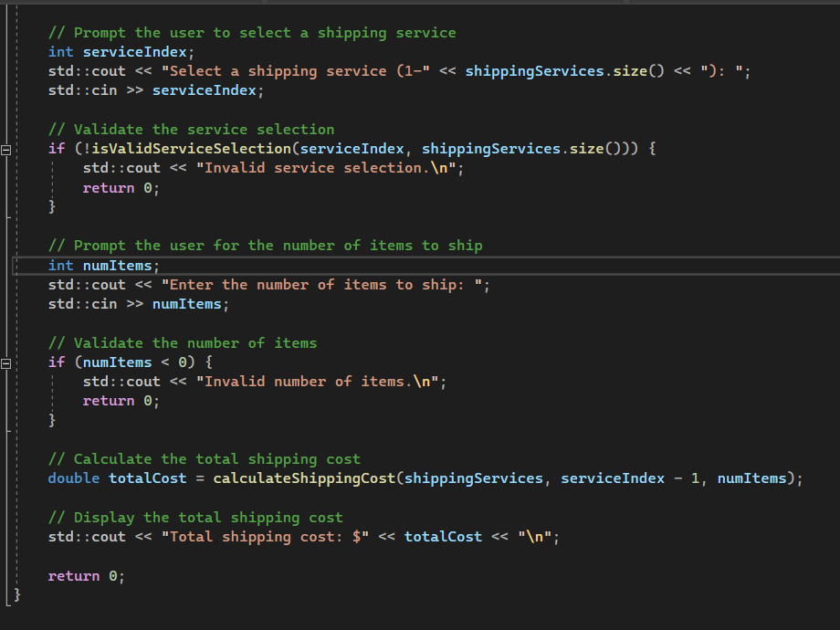Click the std::cin >> numItems statement

coord(137,303)
